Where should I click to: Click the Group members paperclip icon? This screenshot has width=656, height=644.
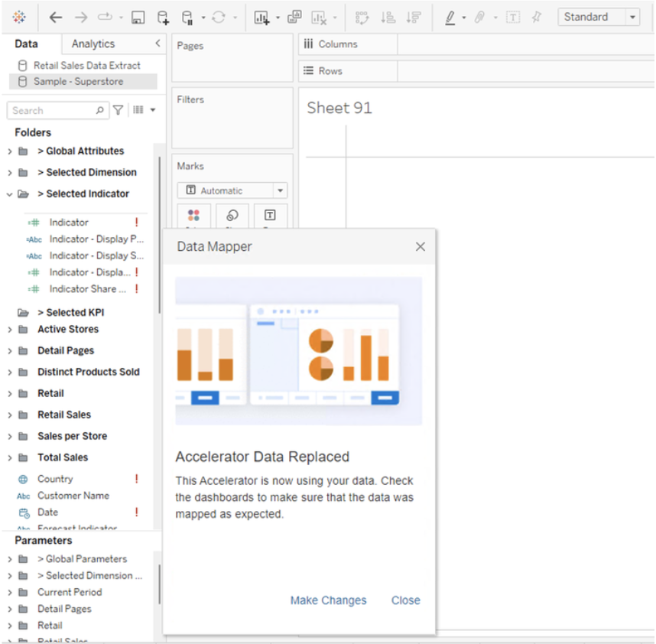479,17
